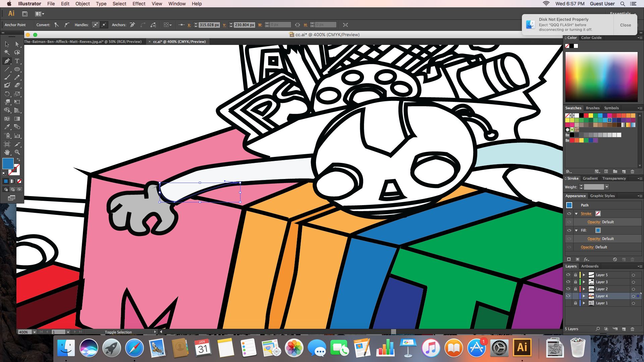644x362 pixels.
Task: Unlock Layer 5 lock icon
Action: 576,275
